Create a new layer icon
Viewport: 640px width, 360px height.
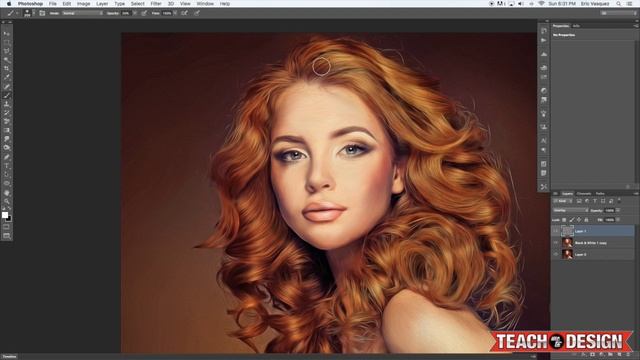620,355
